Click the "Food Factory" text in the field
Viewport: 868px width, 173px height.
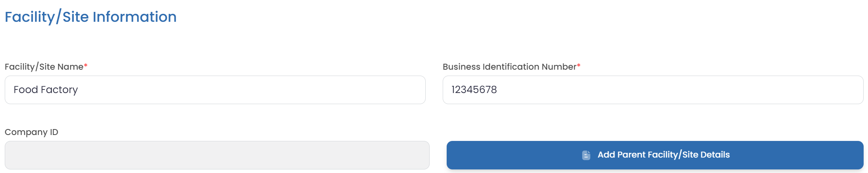coord(46,90)
